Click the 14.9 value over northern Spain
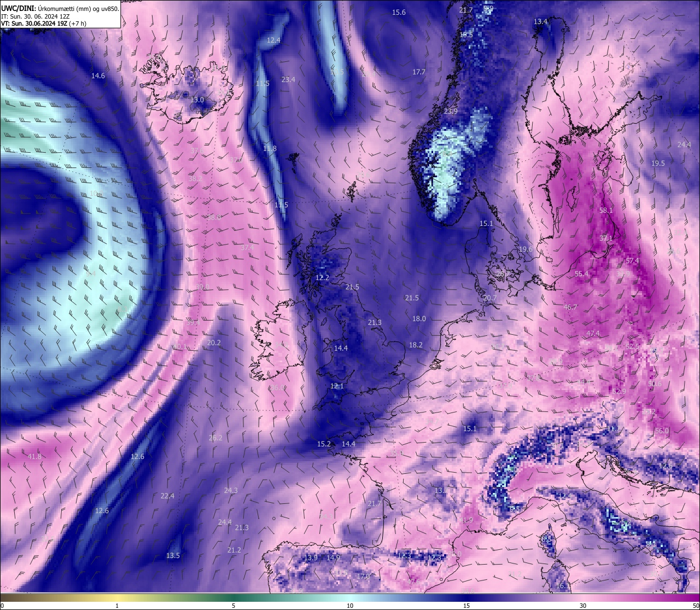This screenshot has height=610, width=700. click(x=333, y=558)
